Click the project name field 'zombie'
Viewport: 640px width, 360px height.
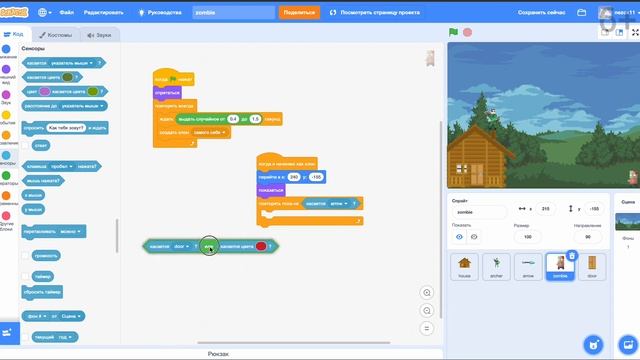(x=234, y=13)
